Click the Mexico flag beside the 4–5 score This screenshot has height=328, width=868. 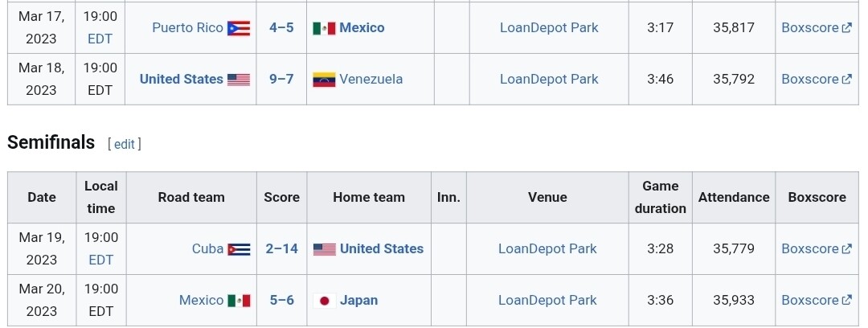[x=324, y=28]
